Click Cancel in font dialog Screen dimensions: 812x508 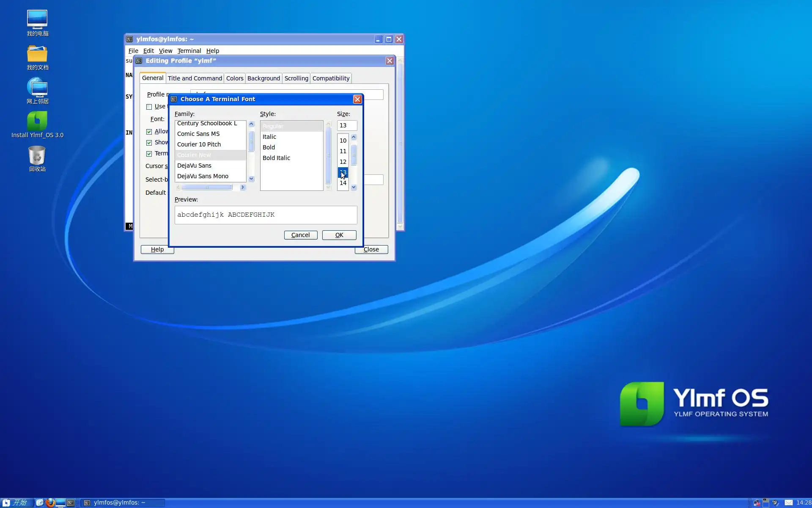click(x=300, y=235)
